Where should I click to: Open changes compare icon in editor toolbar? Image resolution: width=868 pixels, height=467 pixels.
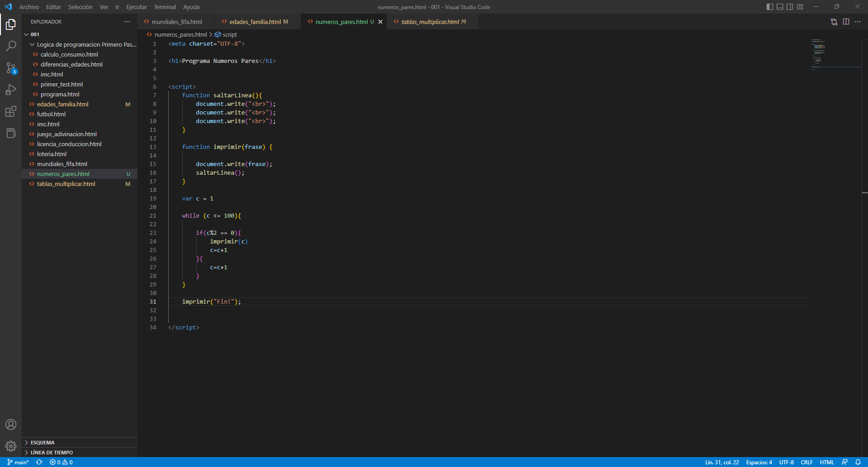(834, 22)
